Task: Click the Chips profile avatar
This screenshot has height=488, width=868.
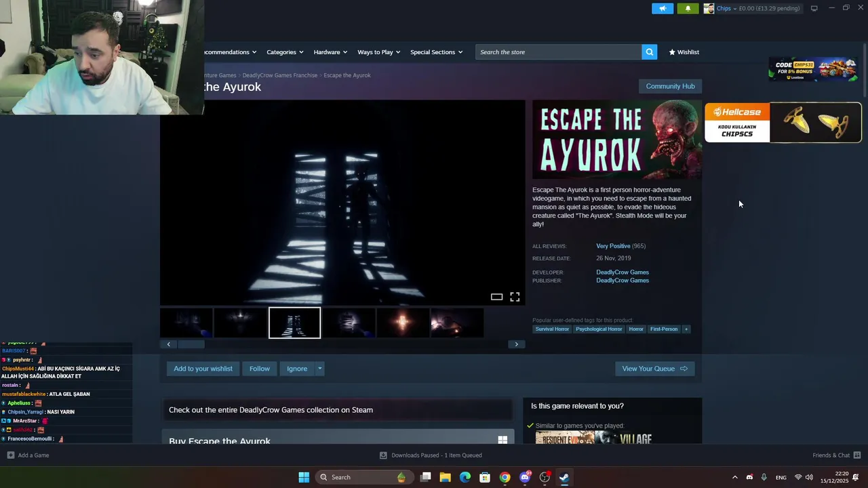Action: pyautogui.click(x=709, y=9)
